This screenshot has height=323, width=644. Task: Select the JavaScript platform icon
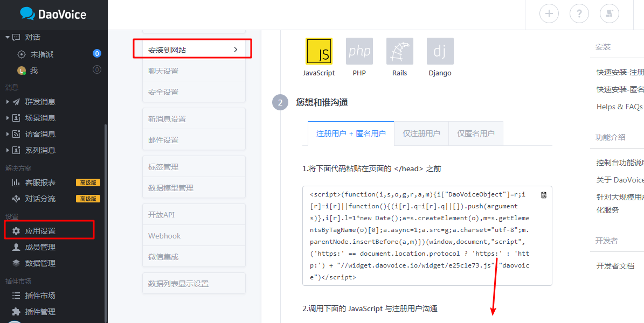point(318,51)
